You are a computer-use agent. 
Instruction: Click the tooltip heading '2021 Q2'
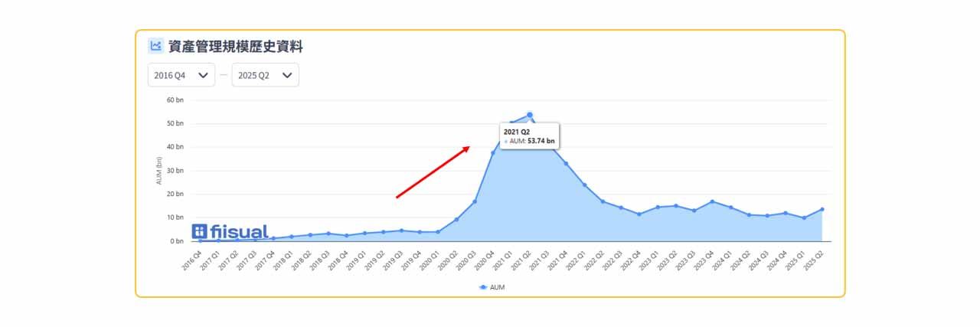pos(517,132)
